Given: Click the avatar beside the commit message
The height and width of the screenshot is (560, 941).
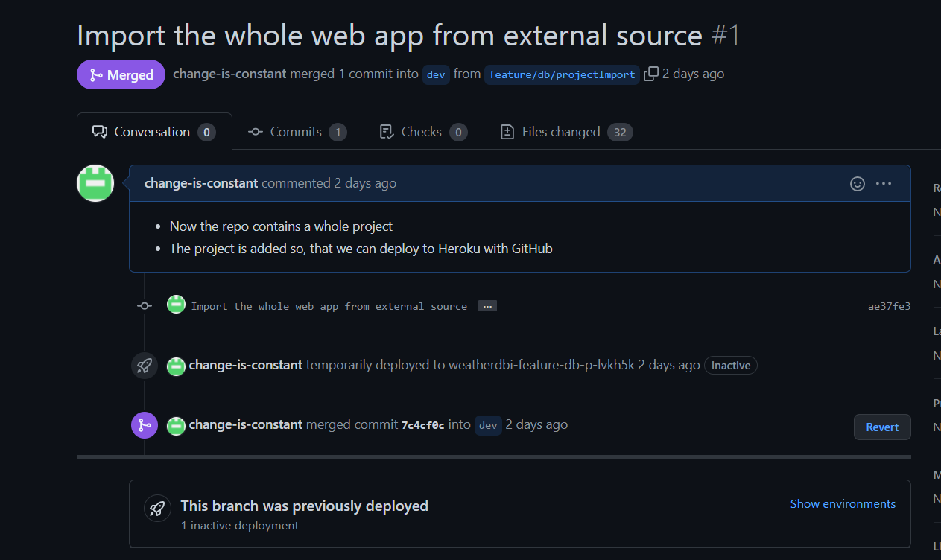Looking at the screenshot, I should (x=176, y=305).
